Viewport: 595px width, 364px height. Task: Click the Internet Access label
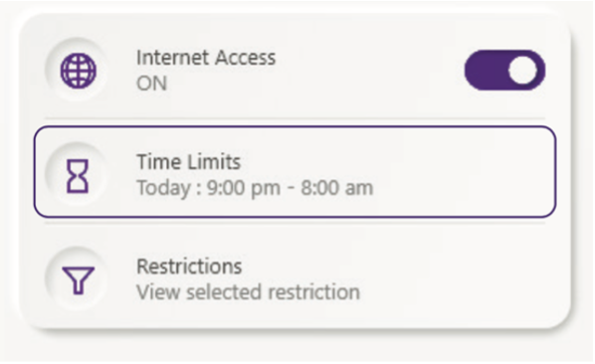[206, 58]
